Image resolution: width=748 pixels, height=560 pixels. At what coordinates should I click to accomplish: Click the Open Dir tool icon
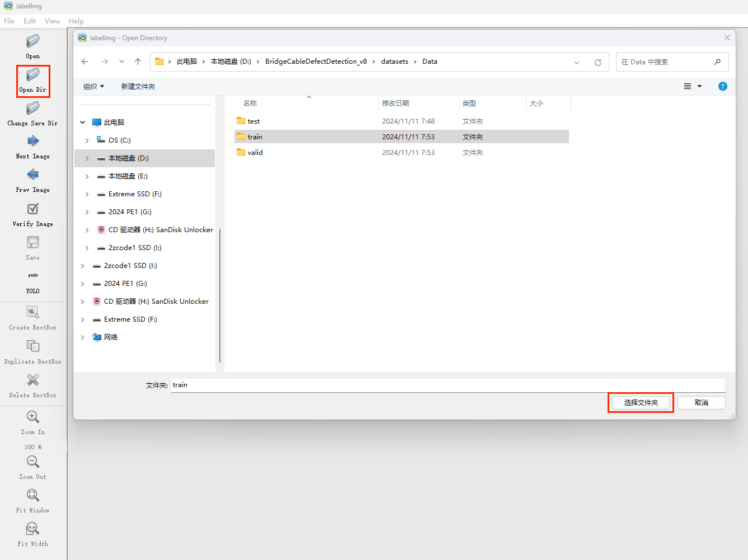click(33, 75)
